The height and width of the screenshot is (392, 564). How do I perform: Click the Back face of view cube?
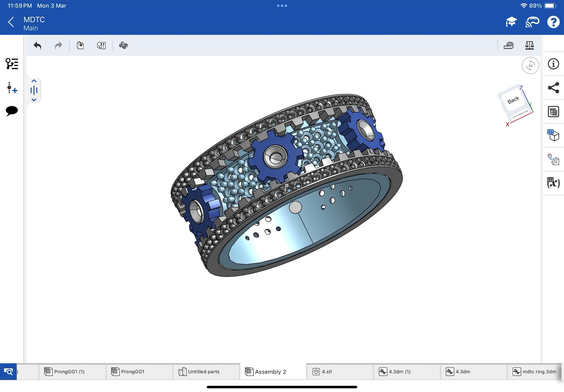[x=513, y=100]
